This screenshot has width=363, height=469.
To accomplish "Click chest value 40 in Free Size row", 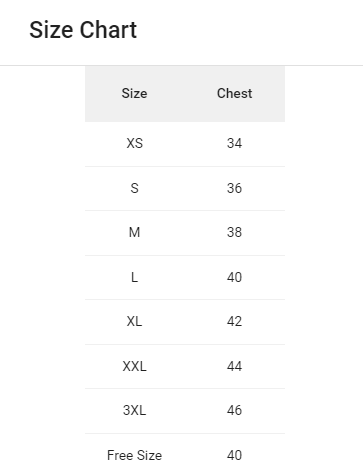I will 234,455.
